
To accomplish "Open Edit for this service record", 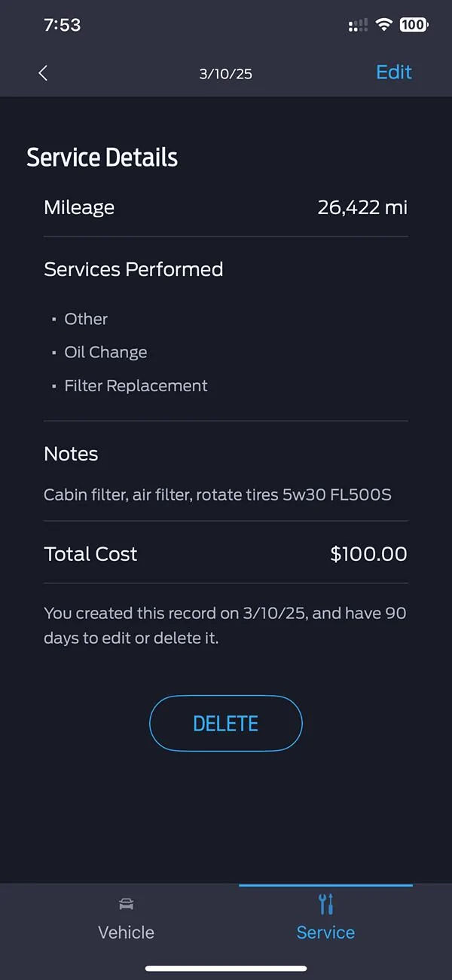I will [x=394, y=72].
